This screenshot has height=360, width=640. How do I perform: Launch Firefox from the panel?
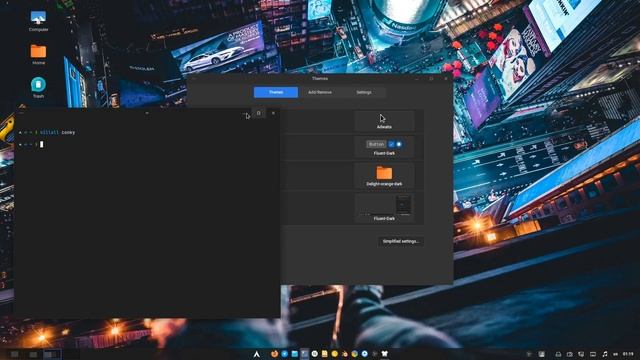[274, 354]
